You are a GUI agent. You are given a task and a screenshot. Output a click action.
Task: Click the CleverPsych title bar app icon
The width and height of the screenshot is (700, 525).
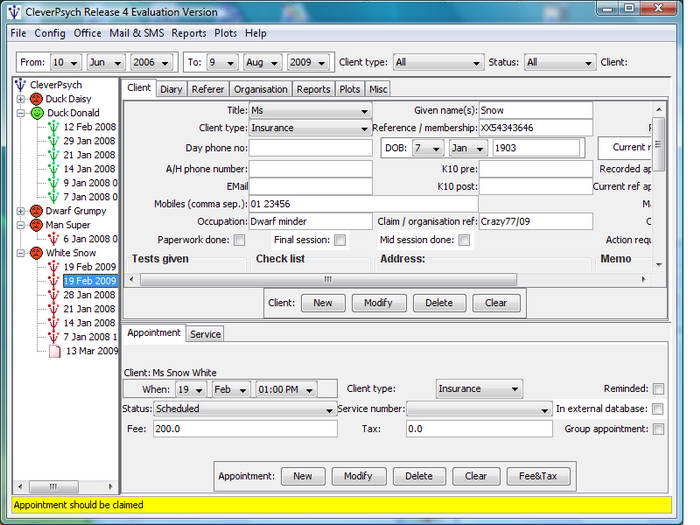pyautogui.click(x=15, y=12)
